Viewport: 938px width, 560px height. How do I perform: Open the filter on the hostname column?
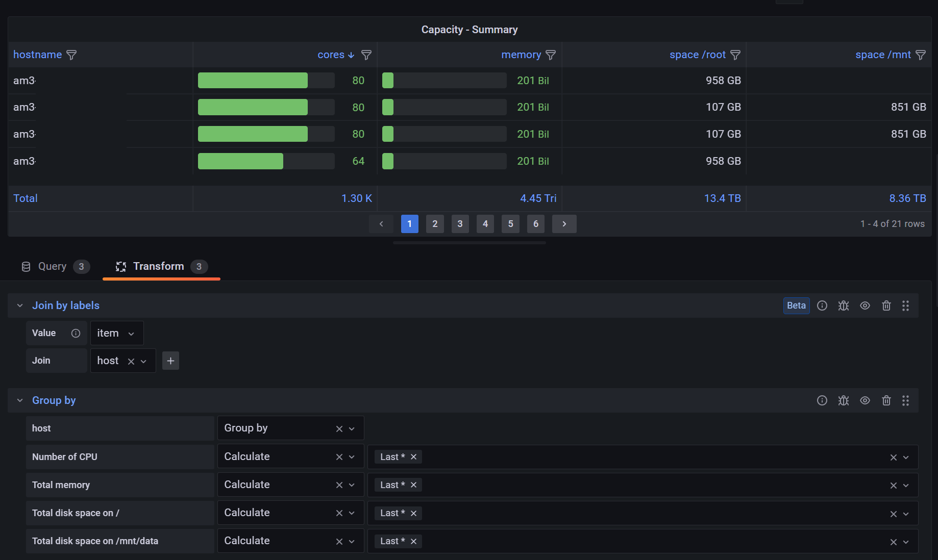[72, 55]
